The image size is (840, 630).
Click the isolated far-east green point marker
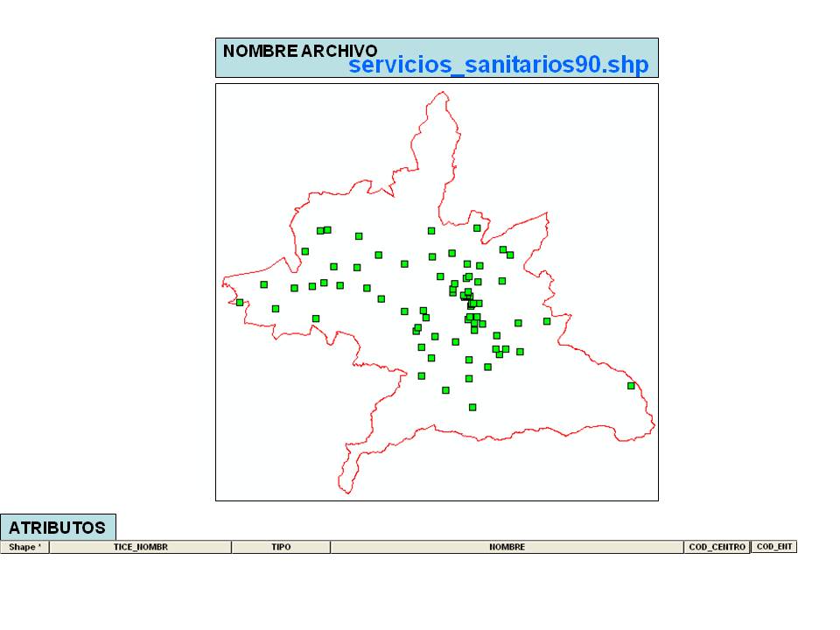click(x=631, y=386)
